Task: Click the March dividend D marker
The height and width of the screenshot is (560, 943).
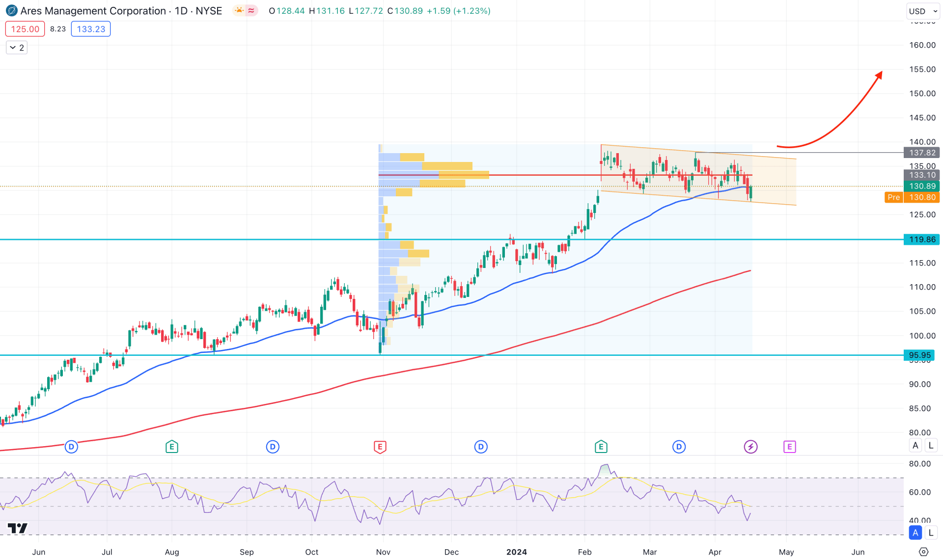Action: point(679,447)
